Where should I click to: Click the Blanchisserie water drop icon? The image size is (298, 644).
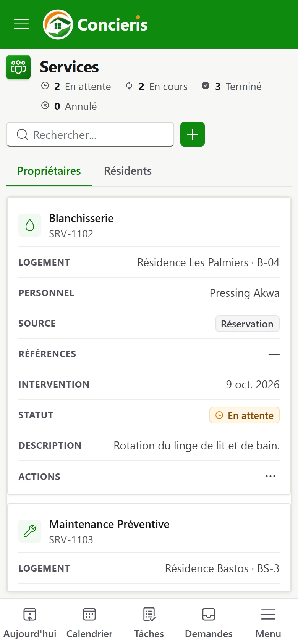click(30, 225)
